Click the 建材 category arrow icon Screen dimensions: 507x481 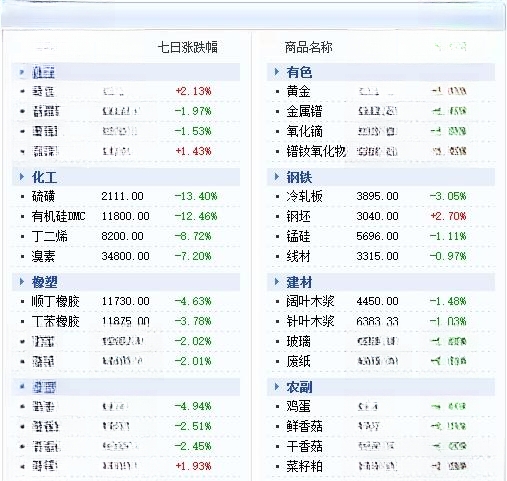tap(276, 282)
